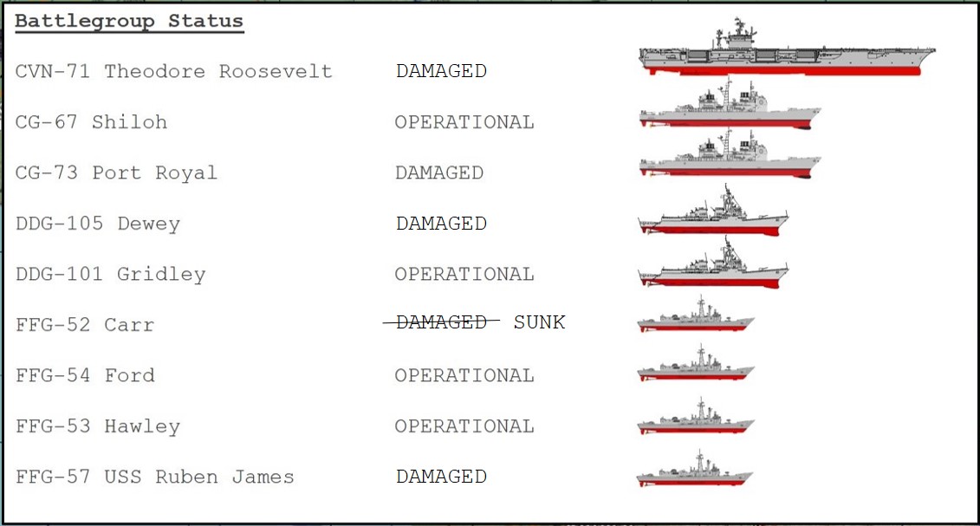This screenshot has height=526, width=980.
Task: Select the DAMAGED status of Theodore Roosevelt
Action: pyautogui.click(x=441, y=72)
